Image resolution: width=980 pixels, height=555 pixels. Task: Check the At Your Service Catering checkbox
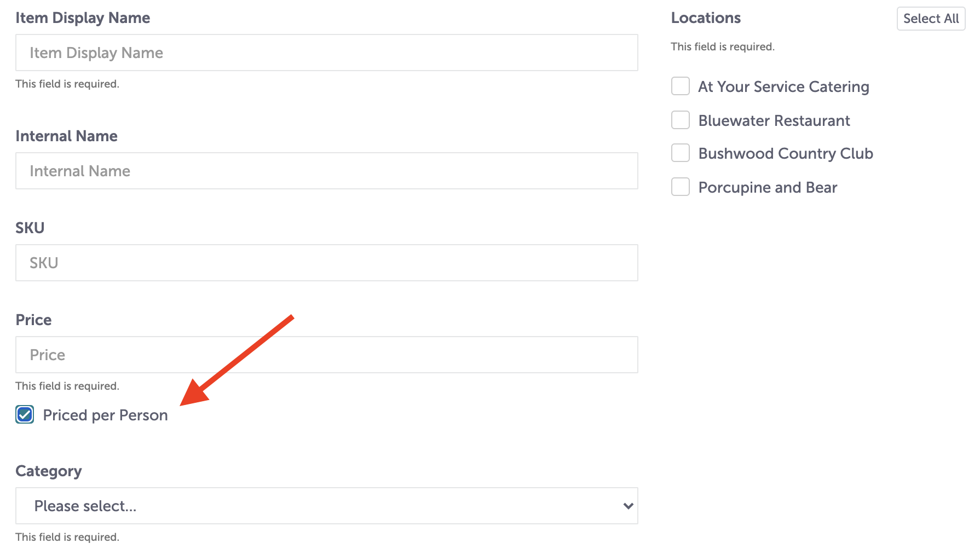click(681, 86)
